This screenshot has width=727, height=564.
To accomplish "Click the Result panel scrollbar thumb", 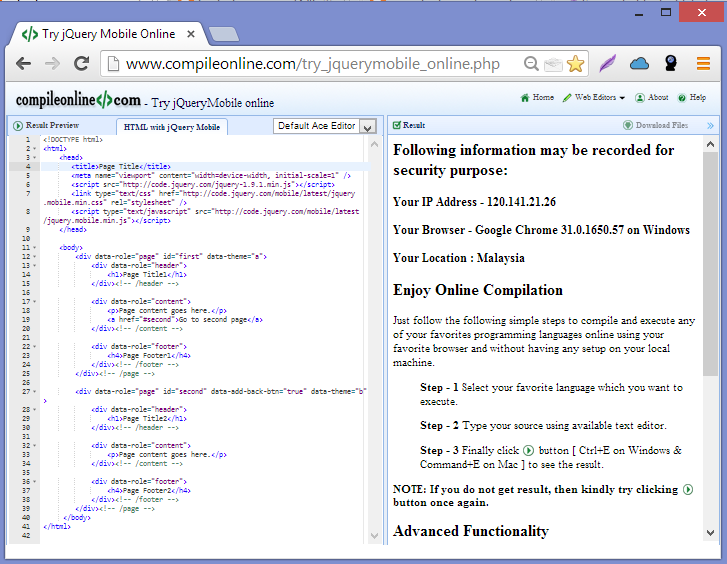I will point(710,264).
